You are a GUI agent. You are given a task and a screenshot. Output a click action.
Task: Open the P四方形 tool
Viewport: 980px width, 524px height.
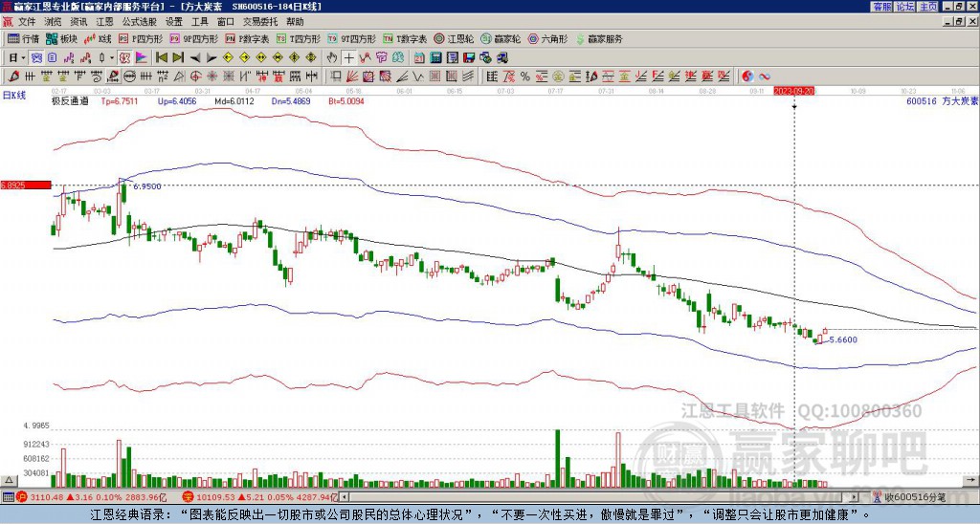point(141,38)
